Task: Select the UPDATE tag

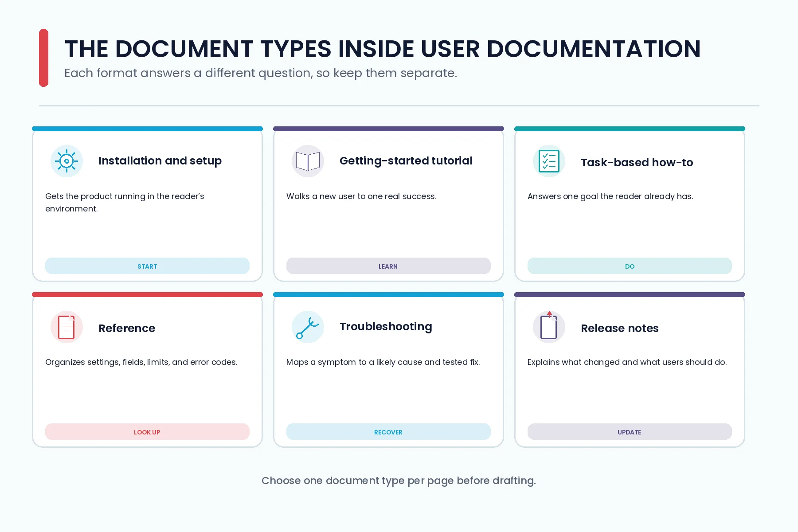Action: coord(630,432)
